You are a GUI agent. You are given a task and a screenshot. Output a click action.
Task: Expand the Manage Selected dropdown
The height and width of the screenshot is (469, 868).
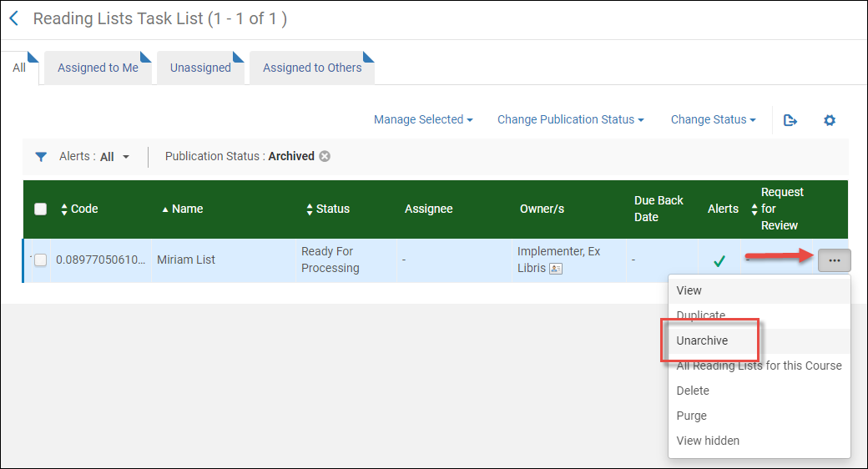423,119
